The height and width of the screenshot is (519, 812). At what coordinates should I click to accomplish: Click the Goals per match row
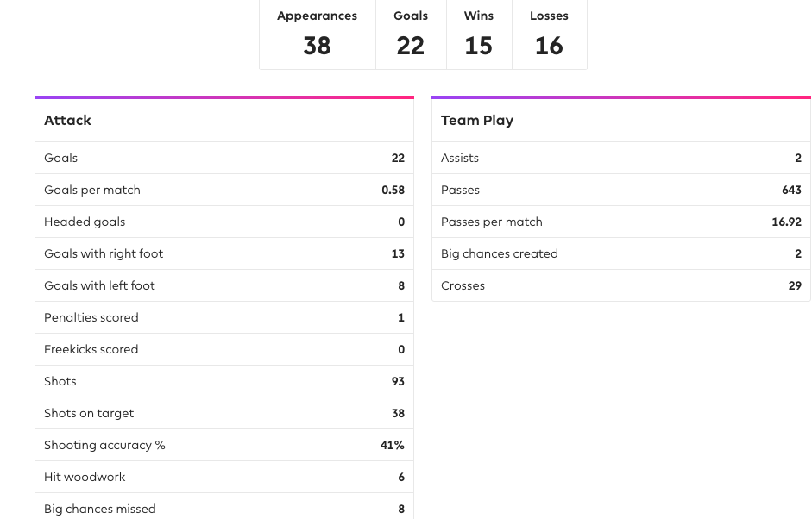pos(223,190)
